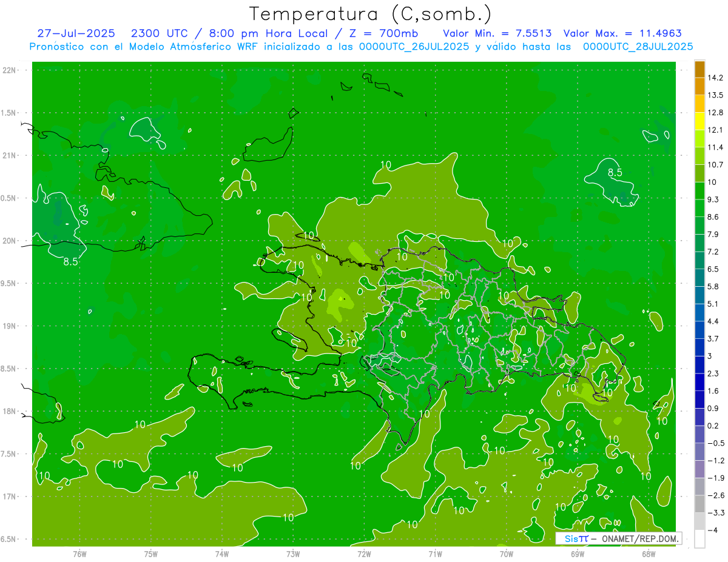The height and width of the screenshot is (562, 728).
Task: Pick the deep blue swatch between 1.6 and 2.3
Action: (x=699, y=382)
